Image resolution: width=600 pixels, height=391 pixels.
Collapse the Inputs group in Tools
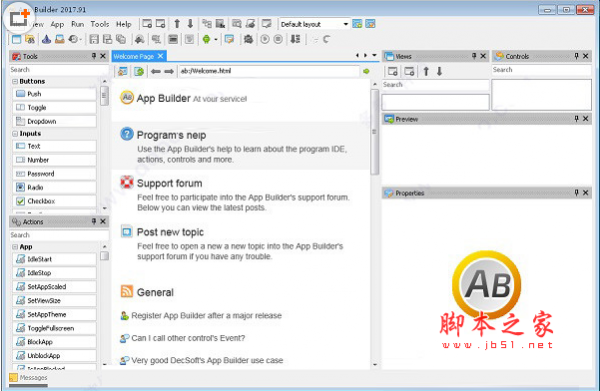15,134
